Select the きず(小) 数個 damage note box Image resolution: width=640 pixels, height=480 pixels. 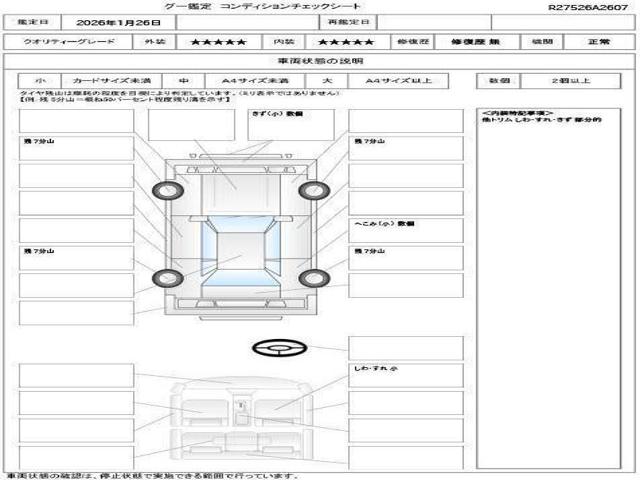click(x=290, y=124)
